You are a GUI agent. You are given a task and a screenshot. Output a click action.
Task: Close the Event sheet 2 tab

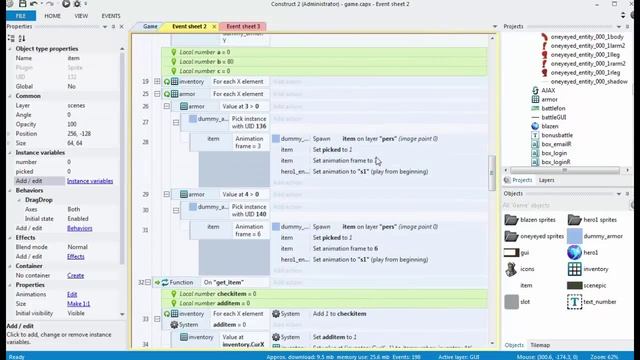(x=214, y=27)
